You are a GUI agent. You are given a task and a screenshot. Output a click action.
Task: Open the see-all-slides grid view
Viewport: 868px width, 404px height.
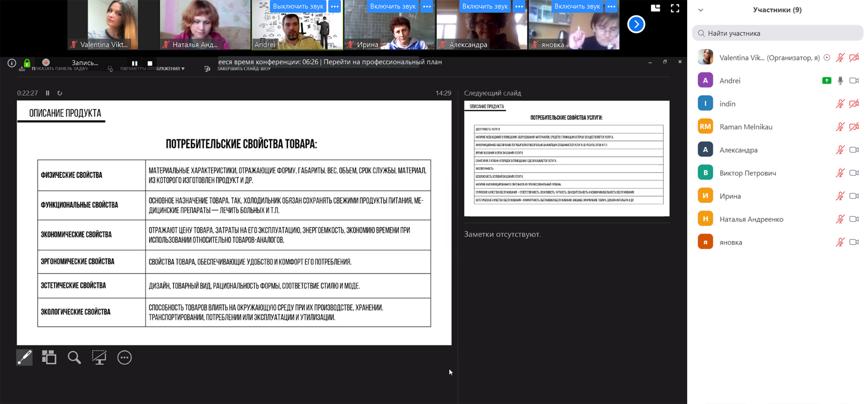pos(49,358)
